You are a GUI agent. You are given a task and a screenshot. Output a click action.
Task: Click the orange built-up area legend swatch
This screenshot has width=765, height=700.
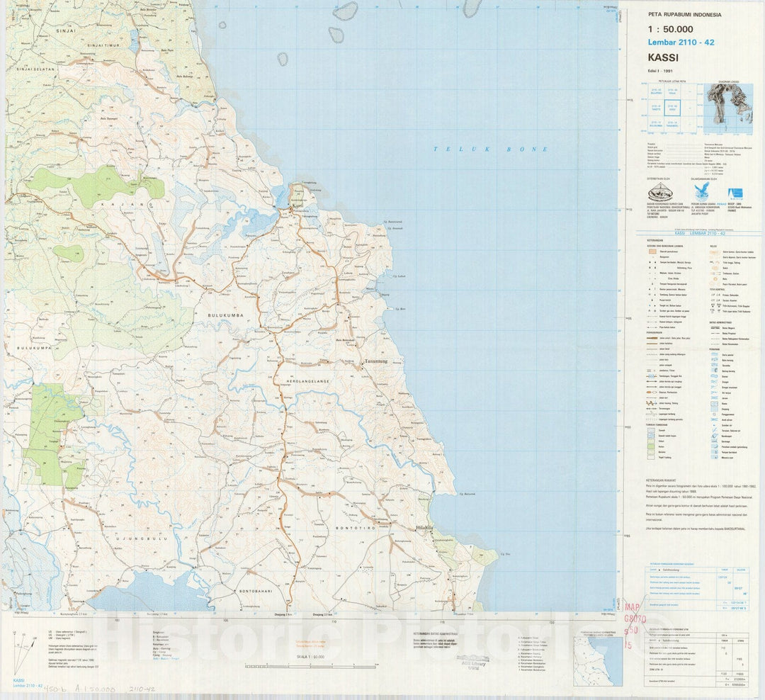tap(652, 252)
